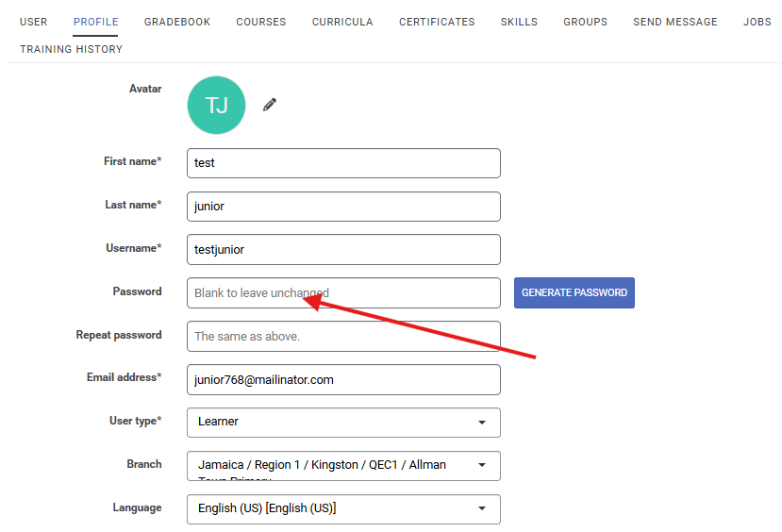Screen dimensions: 782x532
Task: Switch to the Gradebook tab
Action: pyautogui.click(x=177, y=22)
